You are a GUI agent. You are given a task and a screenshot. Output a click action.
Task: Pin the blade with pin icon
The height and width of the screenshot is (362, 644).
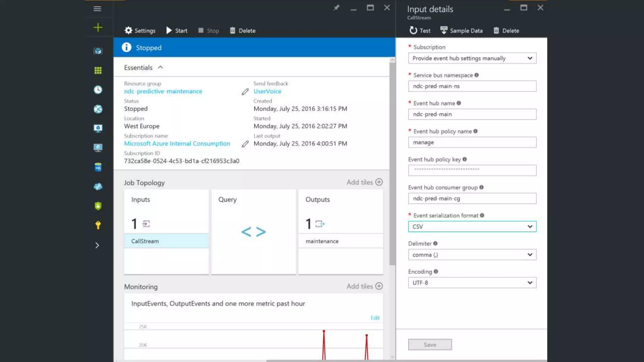(336, 8)
